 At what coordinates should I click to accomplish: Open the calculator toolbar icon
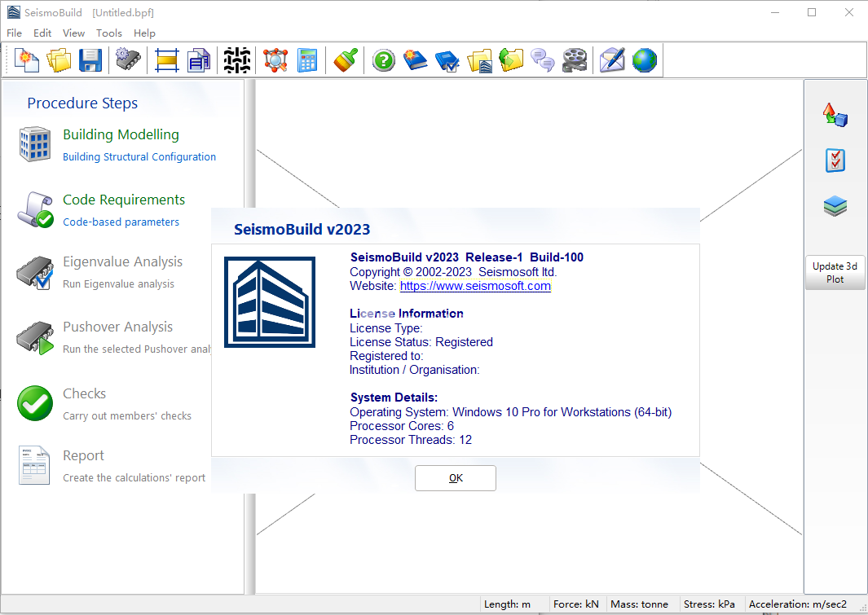307,60
